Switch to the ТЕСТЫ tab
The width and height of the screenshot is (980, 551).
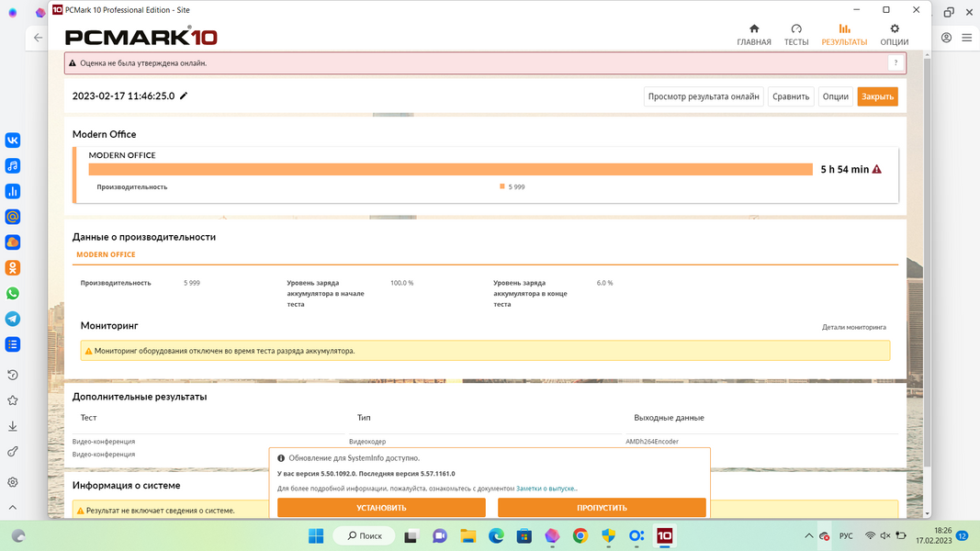[x=796, y=35]
